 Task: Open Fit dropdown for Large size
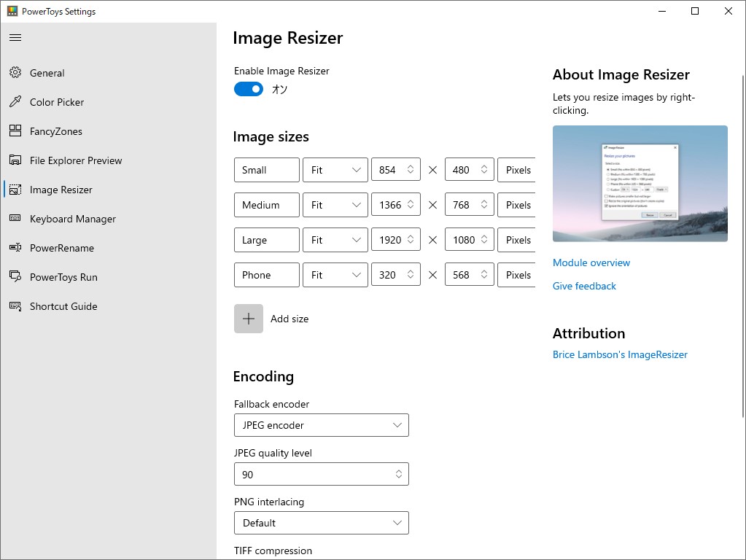tap(335, 240)
